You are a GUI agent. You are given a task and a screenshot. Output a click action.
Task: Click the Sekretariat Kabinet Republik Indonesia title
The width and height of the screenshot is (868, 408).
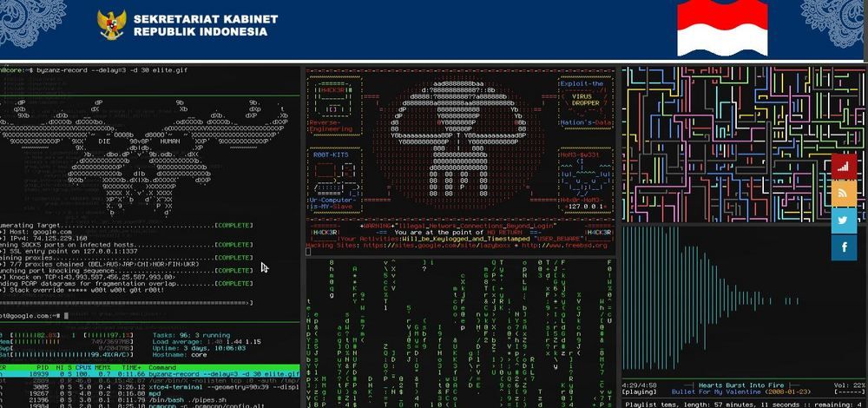[x=206, y=25]
